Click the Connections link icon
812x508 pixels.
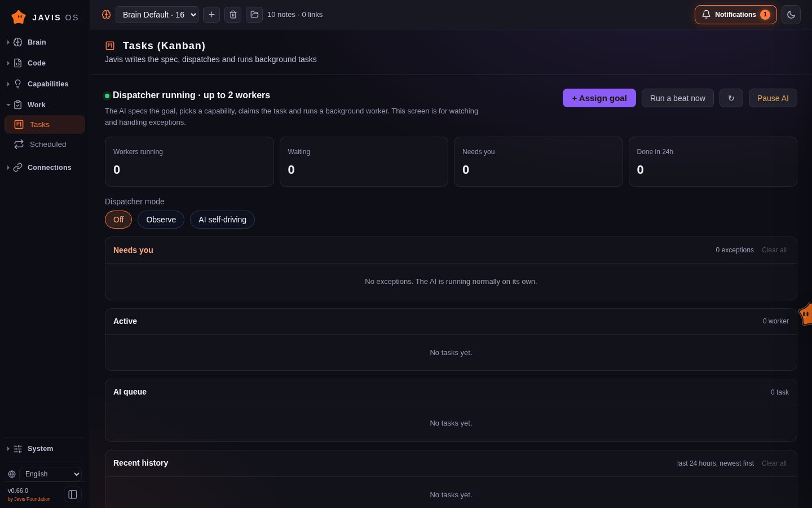pos(18,168)
